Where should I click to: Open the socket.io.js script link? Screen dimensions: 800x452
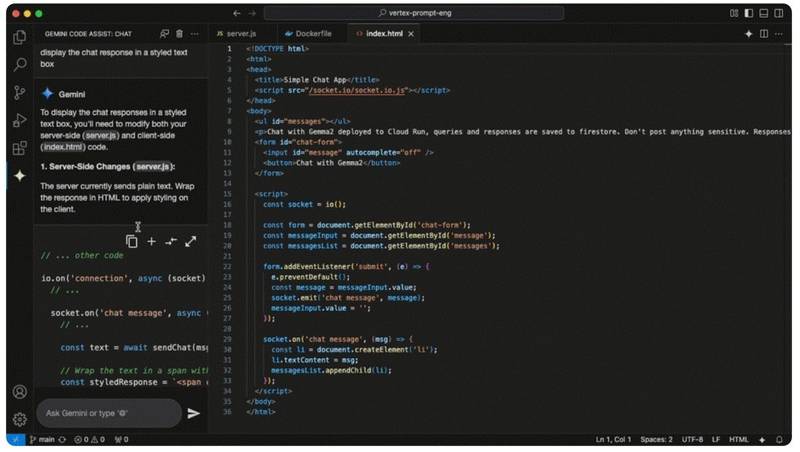coord(357,90)
